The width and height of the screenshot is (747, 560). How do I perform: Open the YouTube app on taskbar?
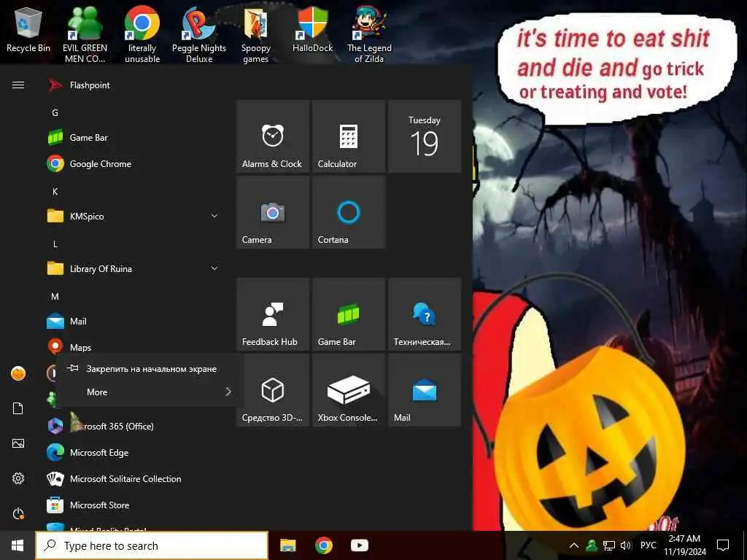pyautogui.click(x=359, y=545)
